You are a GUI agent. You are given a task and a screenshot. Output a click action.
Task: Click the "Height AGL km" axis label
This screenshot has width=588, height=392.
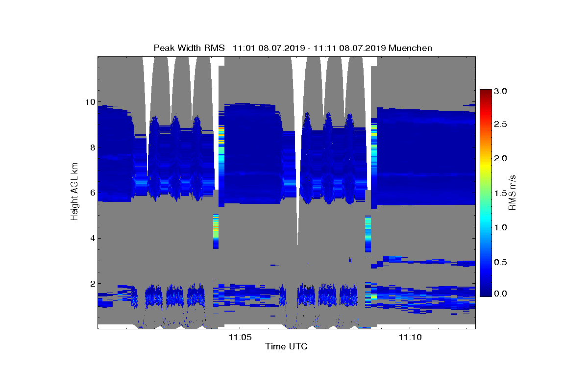pos(74,192)
